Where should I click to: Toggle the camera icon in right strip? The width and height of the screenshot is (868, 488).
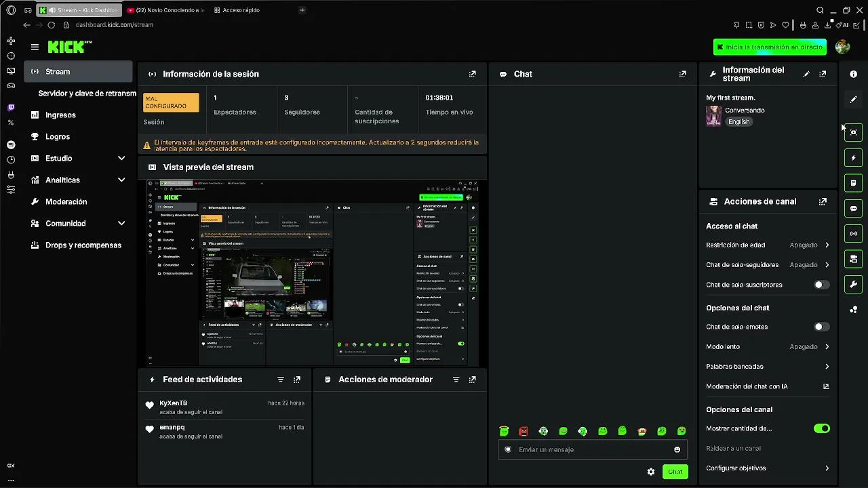[x=854, y=259]
